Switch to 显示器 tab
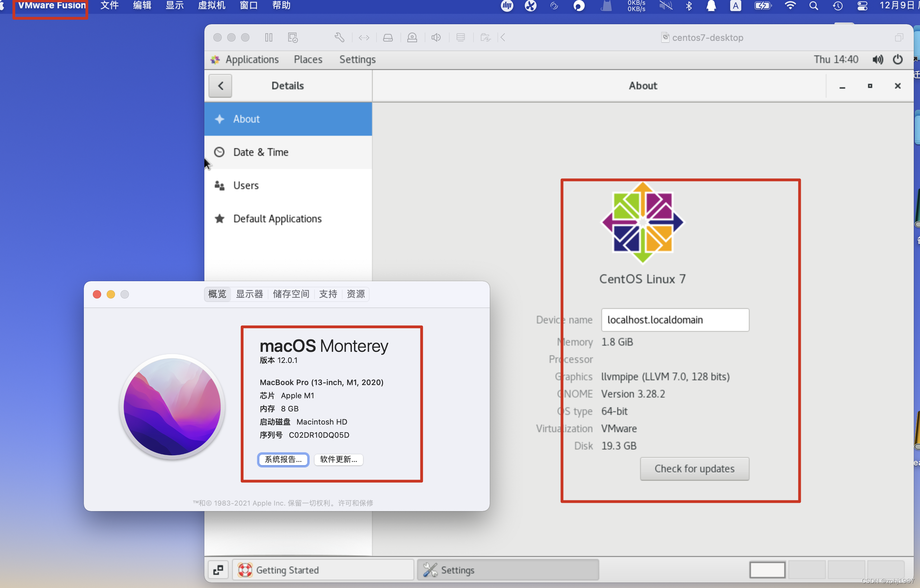The image size is (920, 588). 249,294
